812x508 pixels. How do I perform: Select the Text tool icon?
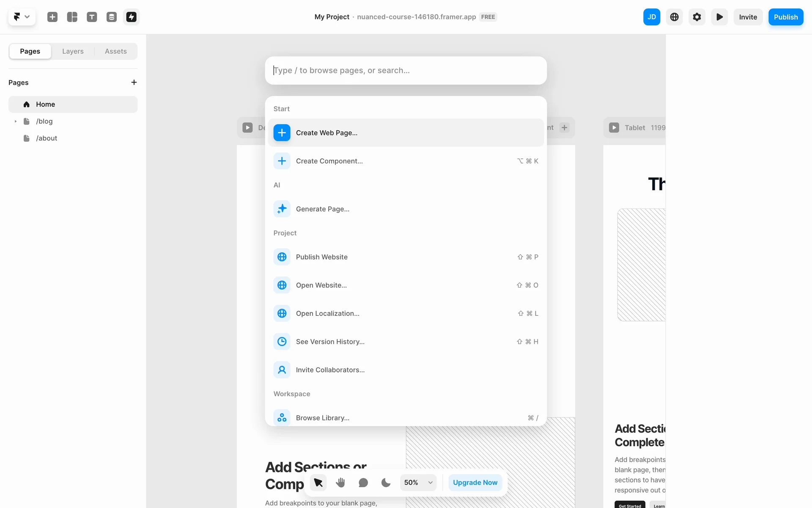(x=92, y=17)
